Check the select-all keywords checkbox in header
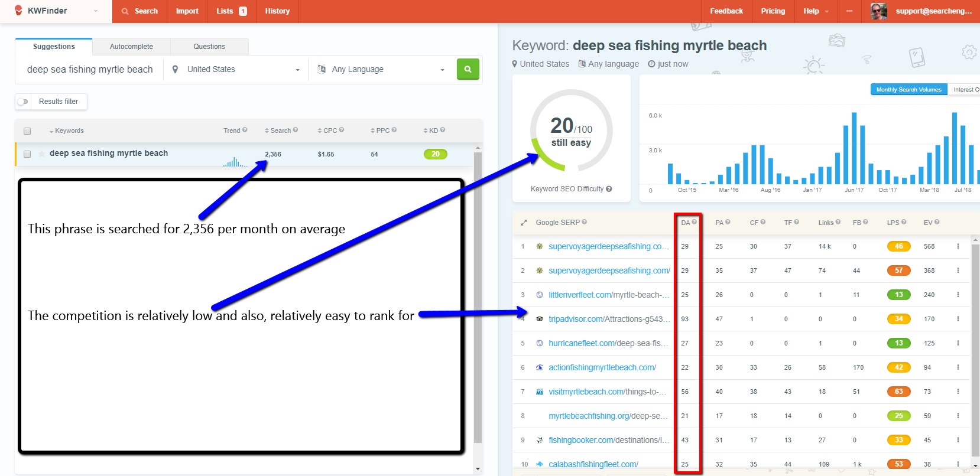 [27, 131]
